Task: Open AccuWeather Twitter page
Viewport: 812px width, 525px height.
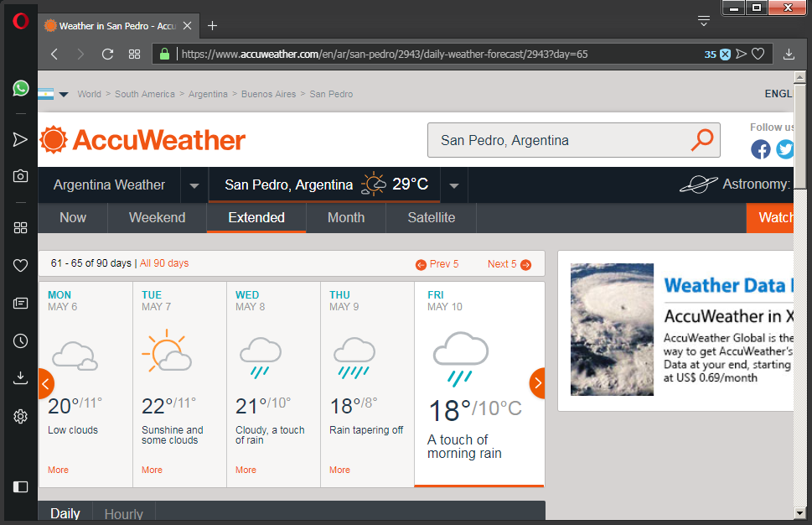Action: [x=784, y=150]
